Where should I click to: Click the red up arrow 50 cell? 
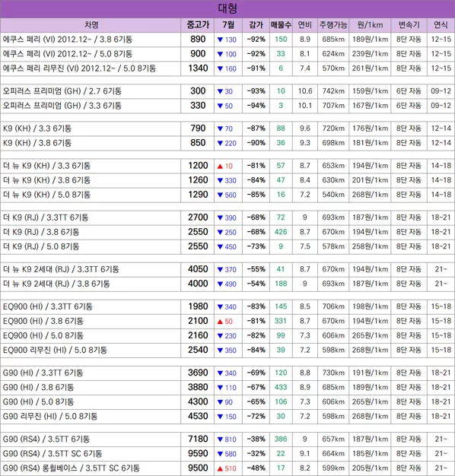click(228, 322)
